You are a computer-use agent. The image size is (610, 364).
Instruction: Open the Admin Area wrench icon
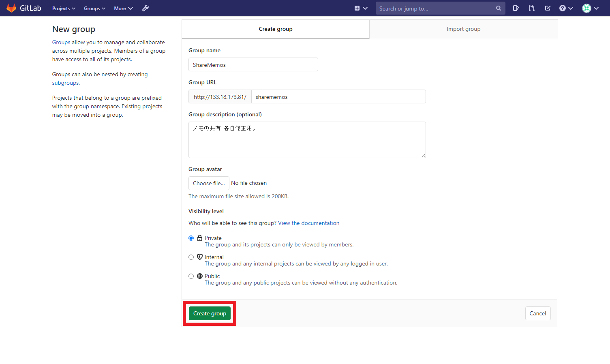click(x=146, y=8)
